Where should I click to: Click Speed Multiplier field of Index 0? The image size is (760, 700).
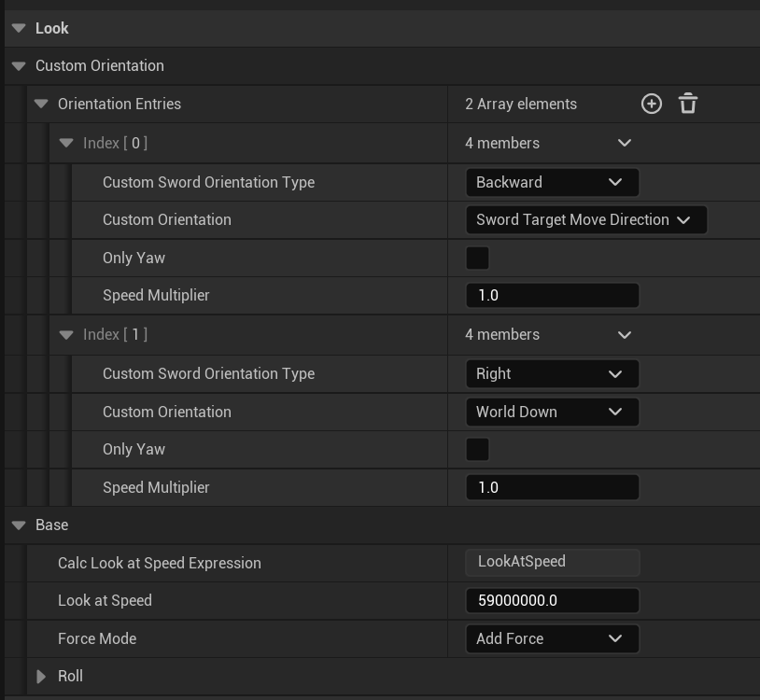(552, 295)
